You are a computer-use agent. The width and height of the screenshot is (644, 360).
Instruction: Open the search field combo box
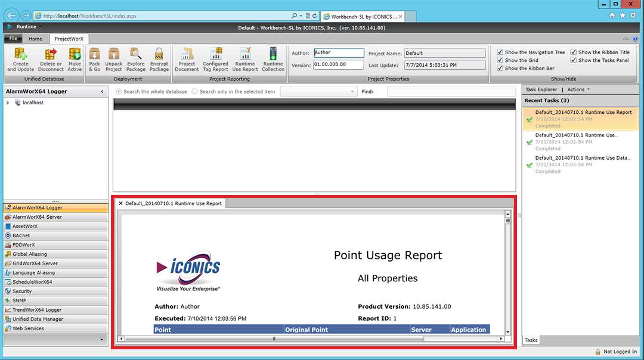318,92
